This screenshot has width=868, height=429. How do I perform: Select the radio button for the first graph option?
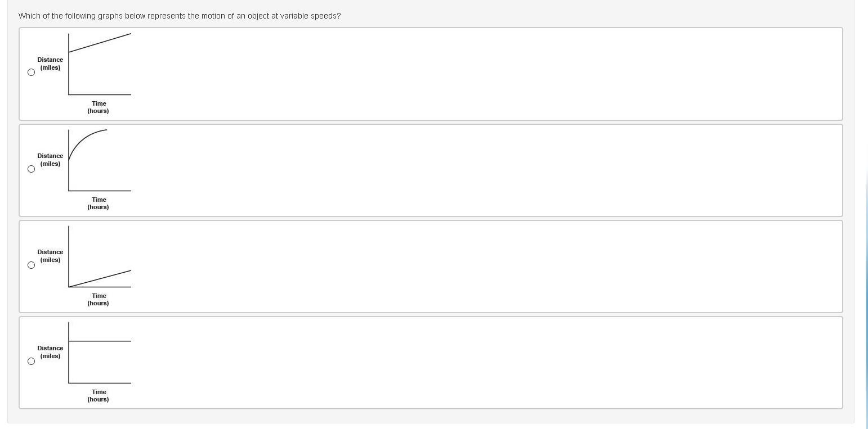coord(31,72)
